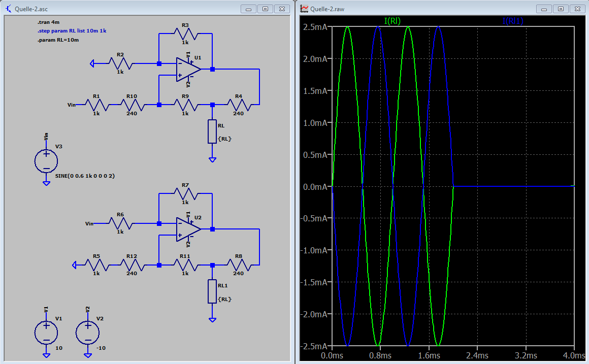Click the {RL} value next to RL
This screenshot has height=364, width=589.
[x=224, y=139]
